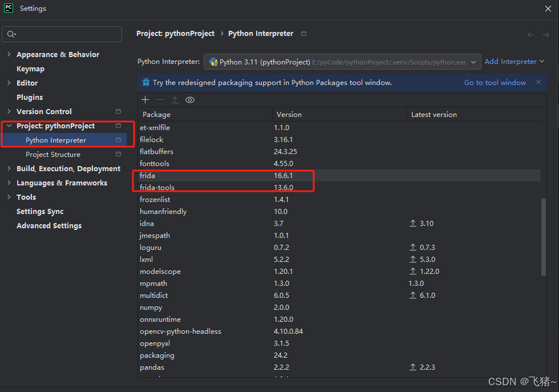Click the upgrade package arrow icon
Screen dimensions: 559x392
pyautogui.click(x=175, y=99)
